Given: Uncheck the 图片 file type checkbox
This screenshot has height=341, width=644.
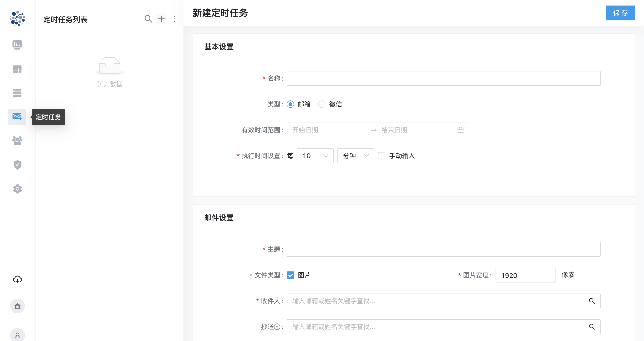Looking at the screenshot, I should coord(290,275).
